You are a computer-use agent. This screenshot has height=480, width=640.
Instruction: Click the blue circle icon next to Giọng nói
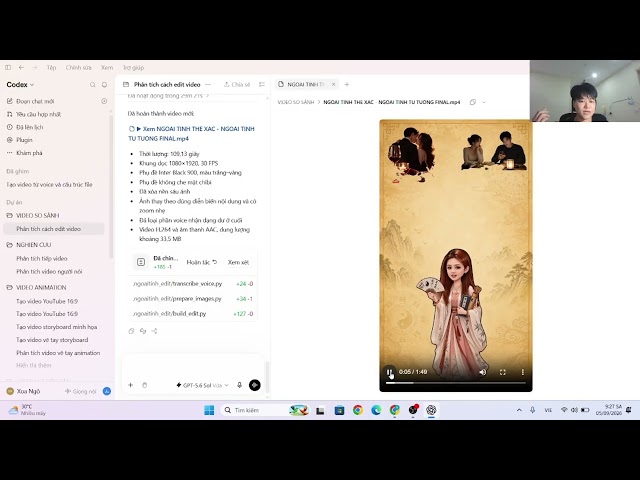click(x=107, y=391)
